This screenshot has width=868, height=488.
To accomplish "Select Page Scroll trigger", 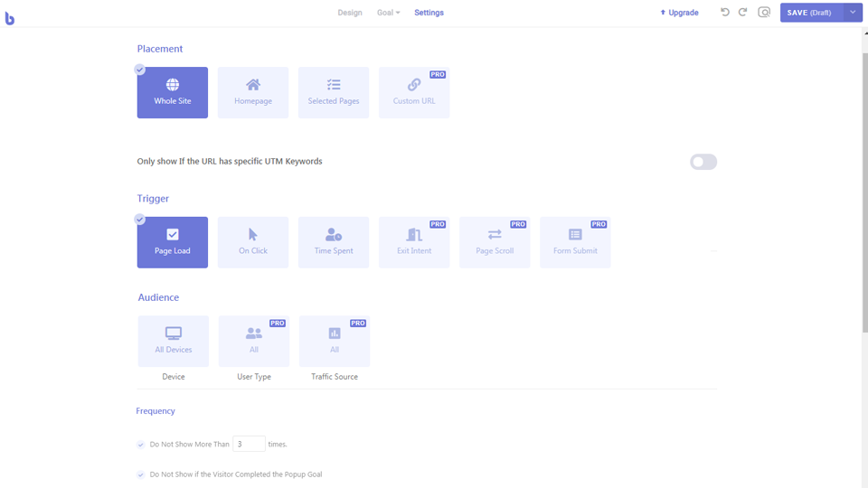I will [x=495, y=242].
